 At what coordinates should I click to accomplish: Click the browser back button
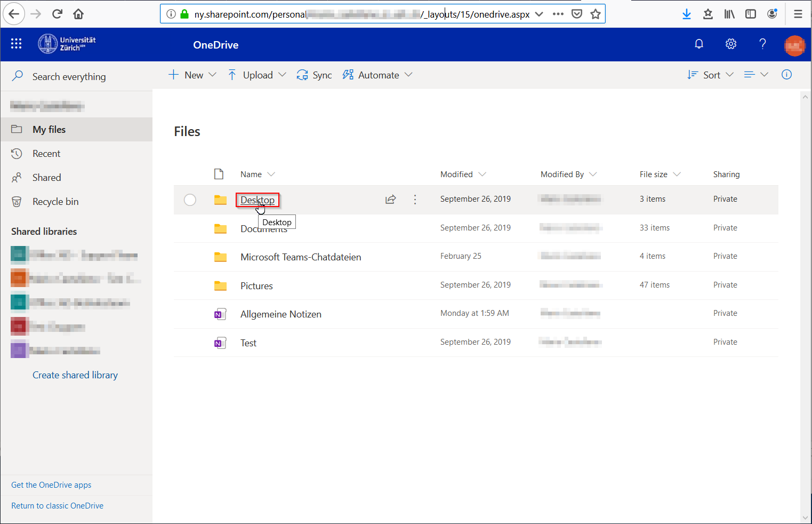(14, 14)
